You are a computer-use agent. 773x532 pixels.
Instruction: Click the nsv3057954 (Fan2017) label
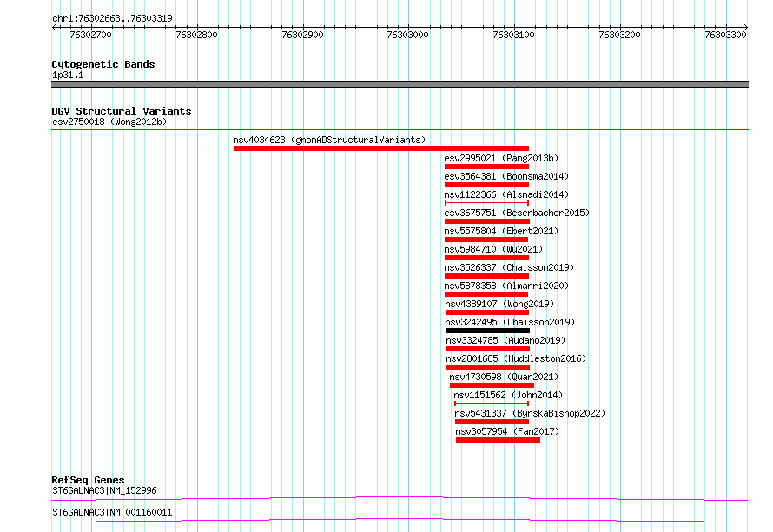point(507,431)
